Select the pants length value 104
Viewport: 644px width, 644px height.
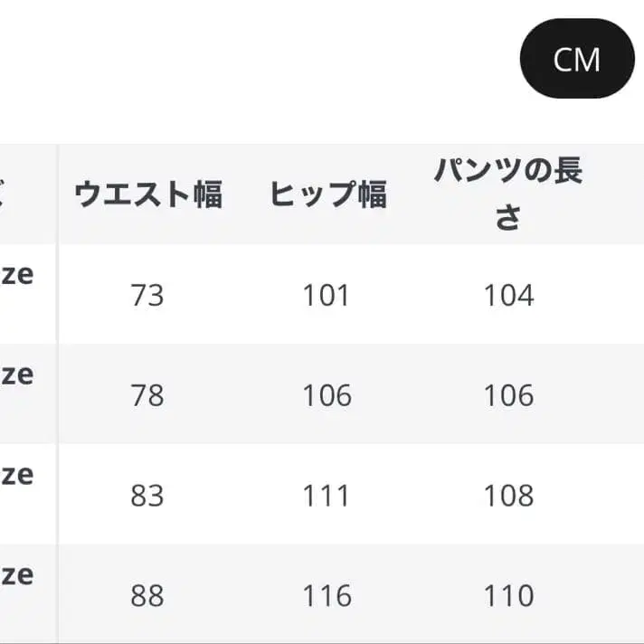pyautogui.click(x=508, y=296)
